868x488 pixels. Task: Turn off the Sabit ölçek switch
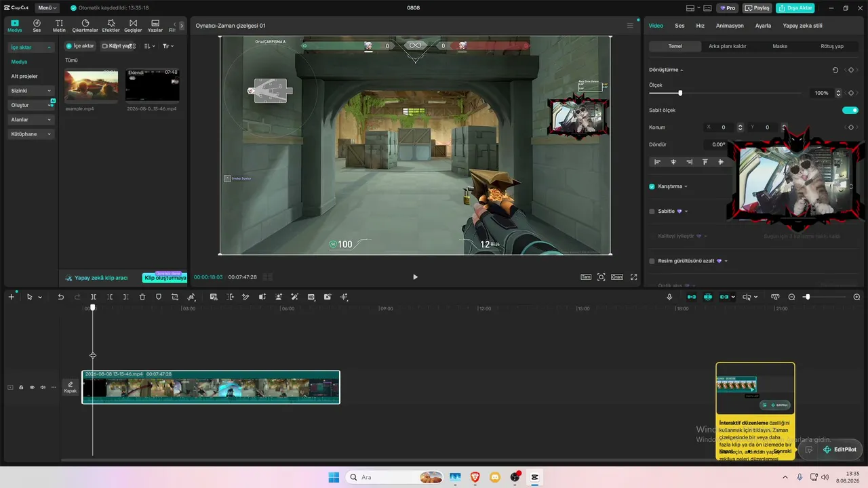pos(850,110)
